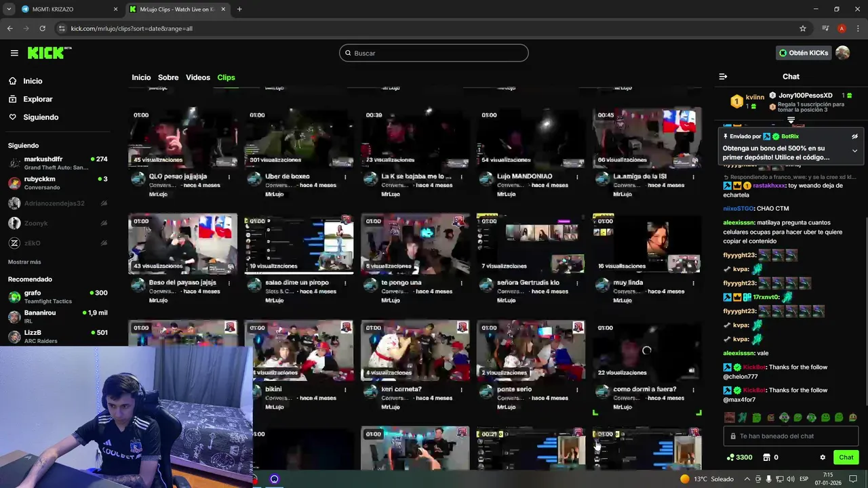
Task: Click the Obtén KICKs button
Action: pos(803,53)
